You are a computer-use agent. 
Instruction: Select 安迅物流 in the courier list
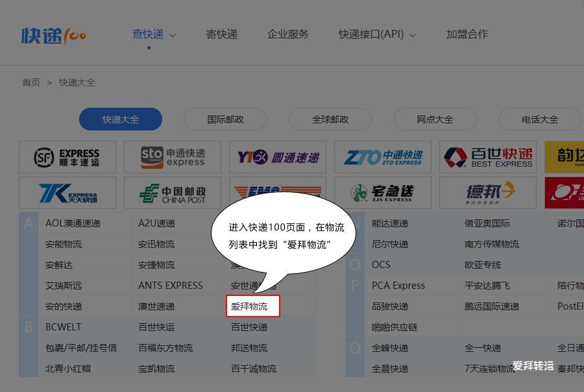156,244
